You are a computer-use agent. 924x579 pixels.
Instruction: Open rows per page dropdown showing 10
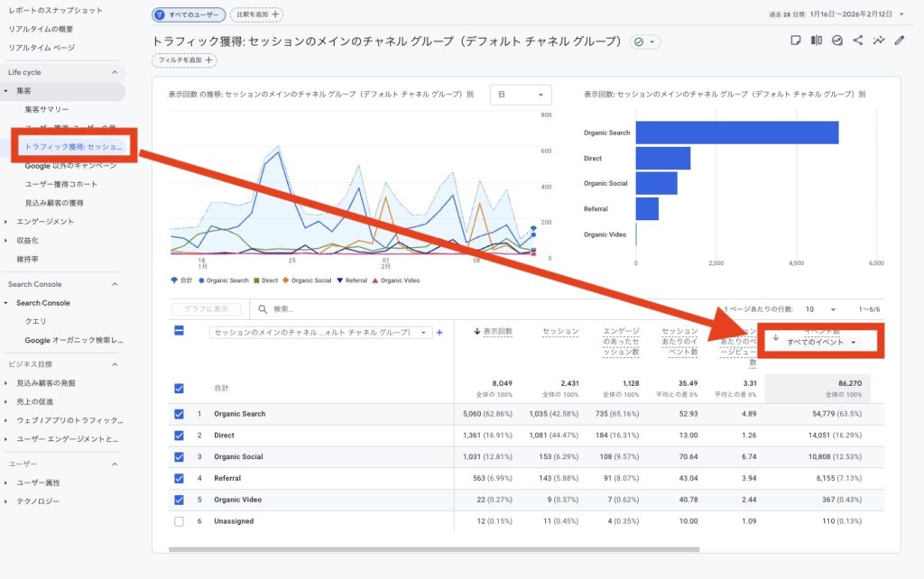(820, 309)
